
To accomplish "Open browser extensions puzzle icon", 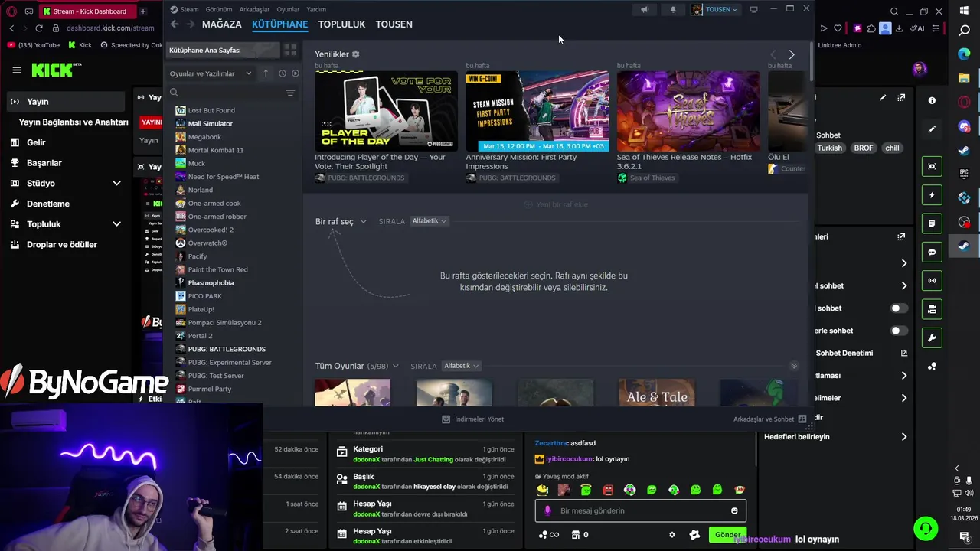I will click(871, 28).
